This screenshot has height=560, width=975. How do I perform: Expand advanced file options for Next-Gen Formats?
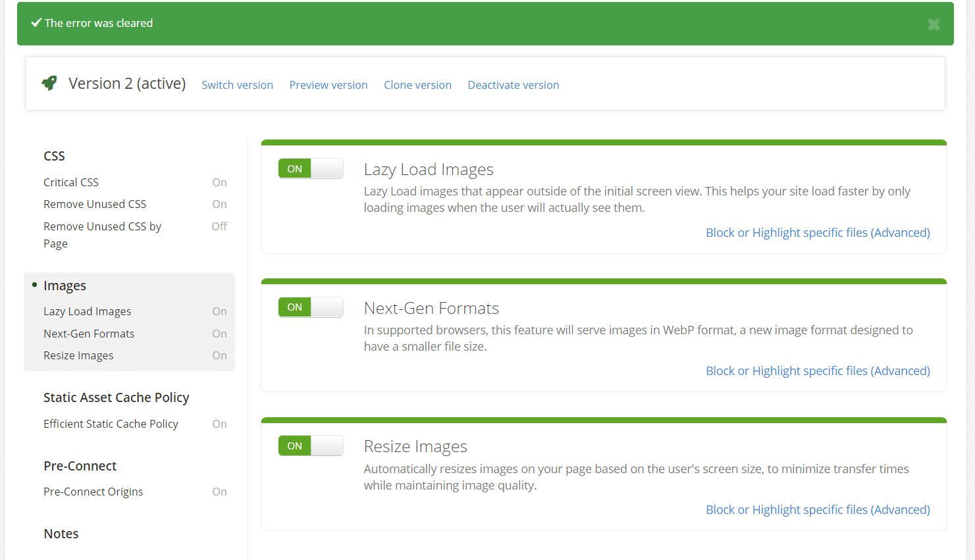pyautogui.click(x=818, y=371)
